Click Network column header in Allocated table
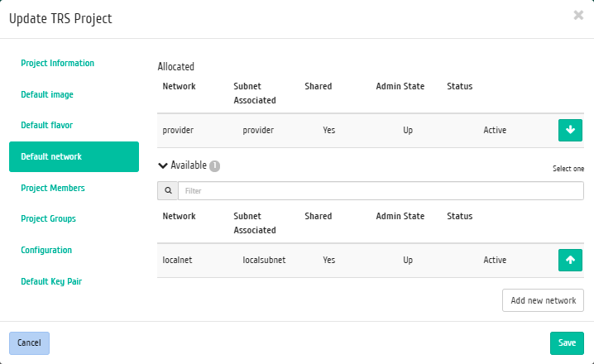Viewport: 594px width, 364px height. pyautogui.click(x=180, y=86)
